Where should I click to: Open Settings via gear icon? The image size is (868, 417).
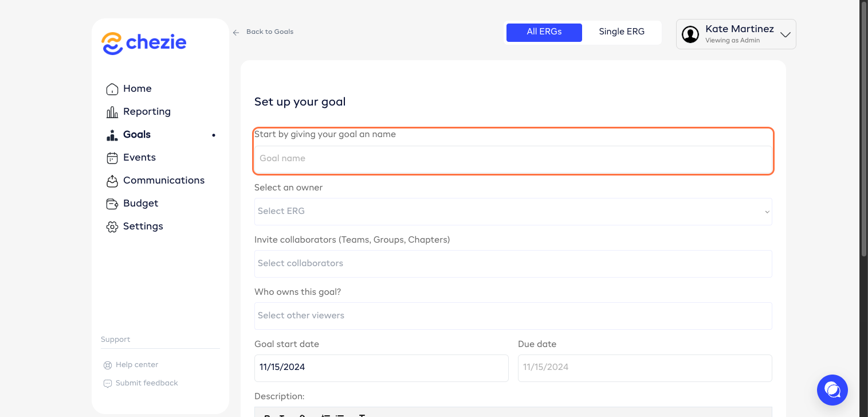pyautogui.click(x=112, y=227)
